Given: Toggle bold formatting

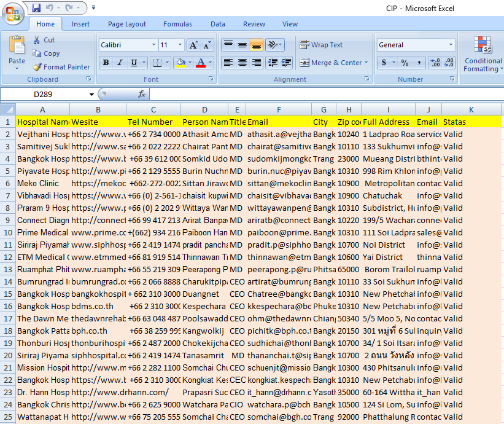Looking at the screenshot, I should (106, 63).
